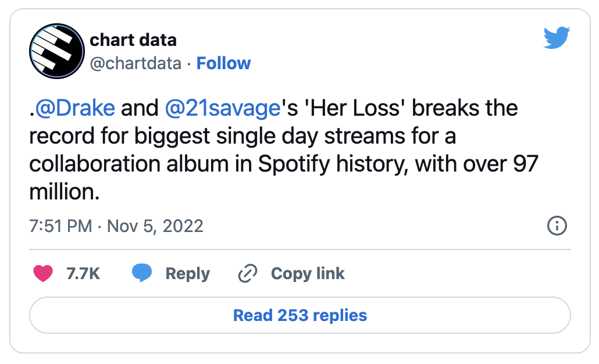
Task: Follow the chartdata account
Action: point(223,63)
